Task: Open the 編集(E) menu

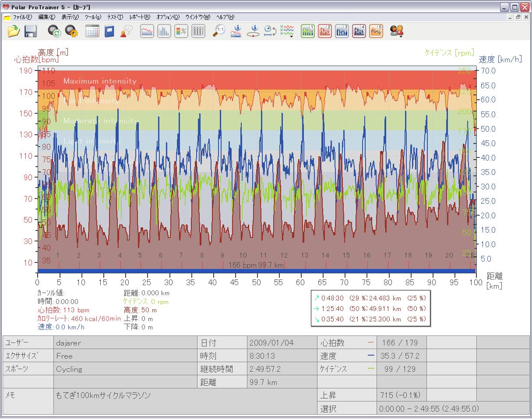Action: [x=47, y=17]
